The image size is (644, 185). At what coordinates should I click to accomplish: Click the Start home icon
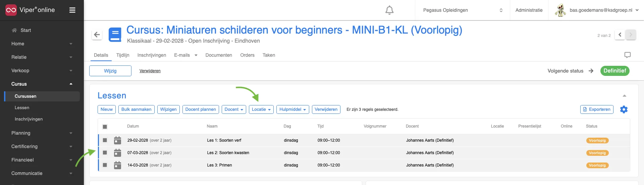14,30
